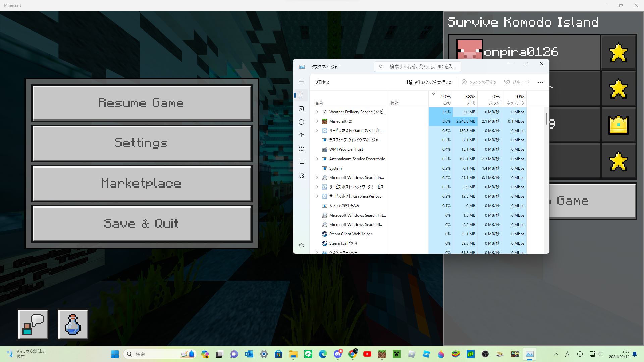Expand Antimalware Service Executable process

317,159
